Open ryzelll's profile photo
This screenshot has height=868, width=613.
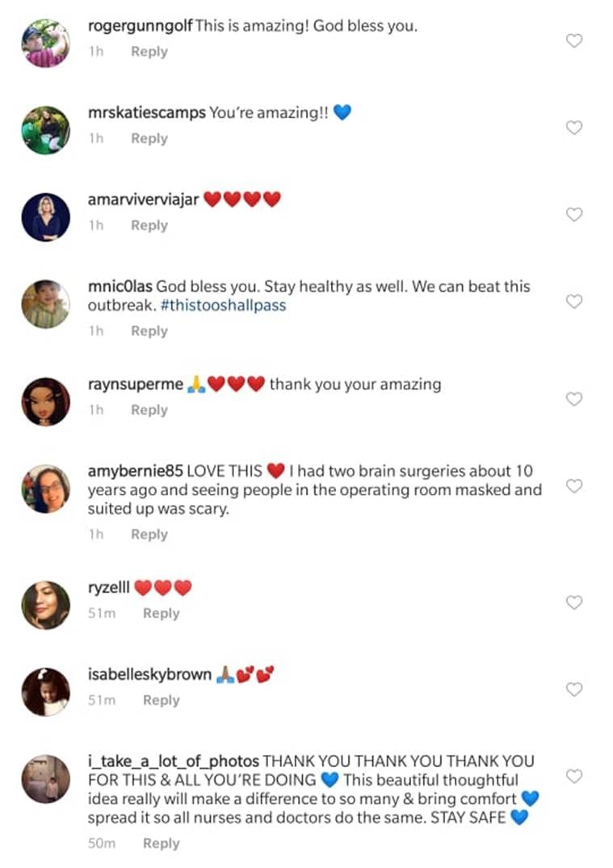tap(45, 605)
